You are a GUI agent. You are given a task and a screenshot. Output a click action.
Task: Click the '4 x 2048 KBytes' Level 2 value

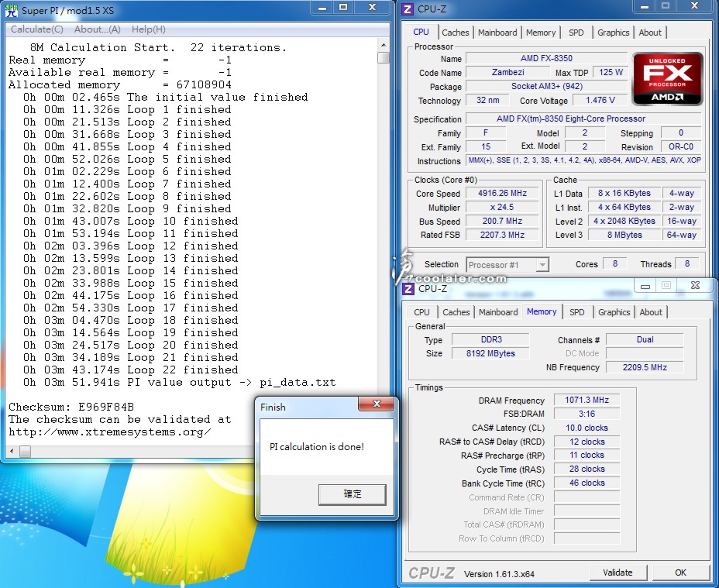624,221
